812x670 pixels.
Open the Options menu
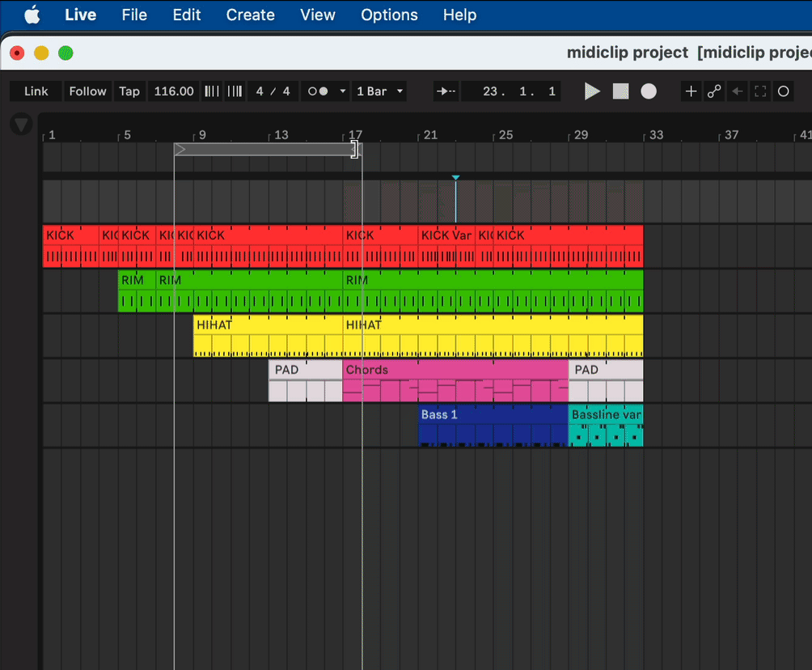389,15
